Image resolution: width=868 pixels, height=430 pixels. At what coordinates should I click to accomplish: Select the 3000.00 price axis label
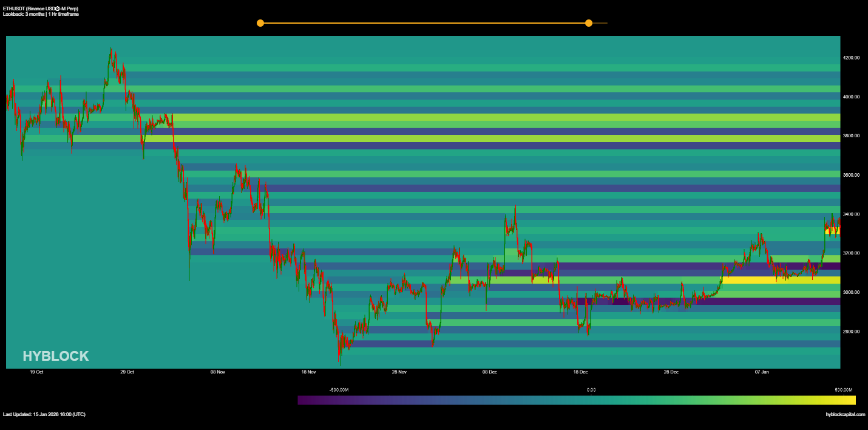[x=851, y=292]
